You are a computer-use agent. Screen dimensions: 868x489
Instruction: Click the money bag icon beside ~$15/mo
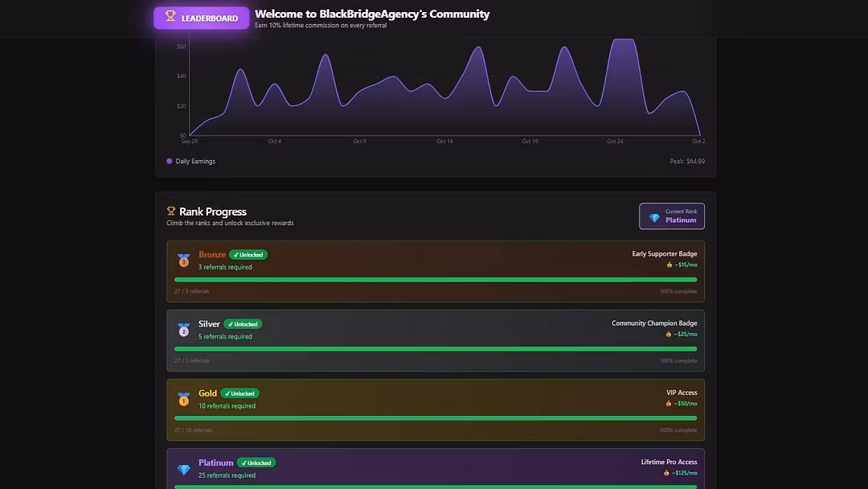point(669,265)
